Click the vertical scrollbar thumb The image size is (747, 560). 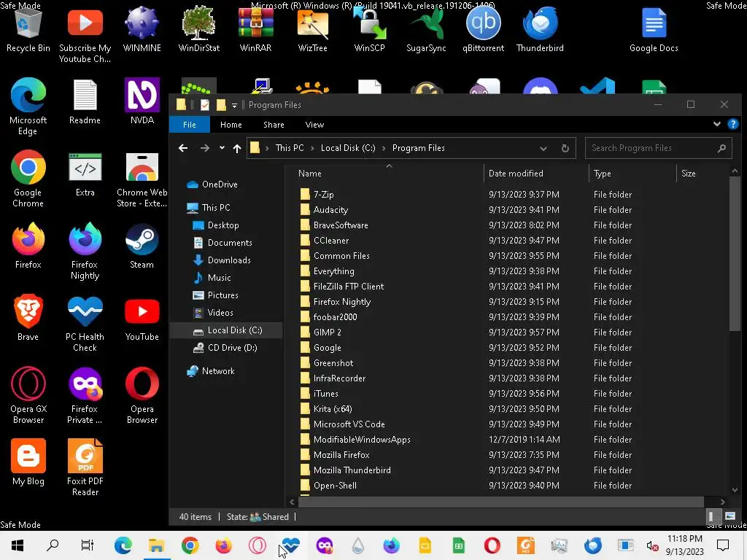click(x=735, y=253)
